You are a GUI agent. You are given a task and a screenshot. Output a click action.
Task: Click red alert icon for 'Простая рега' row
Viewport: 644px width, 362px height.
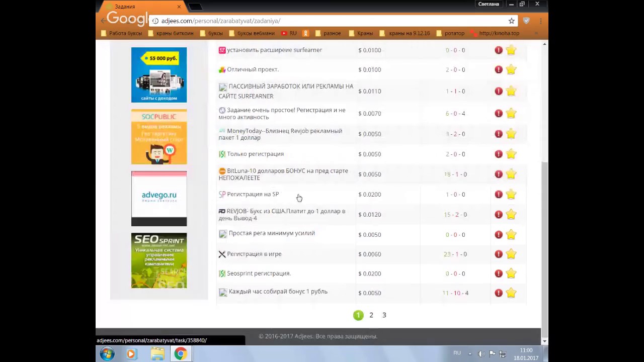499,234
